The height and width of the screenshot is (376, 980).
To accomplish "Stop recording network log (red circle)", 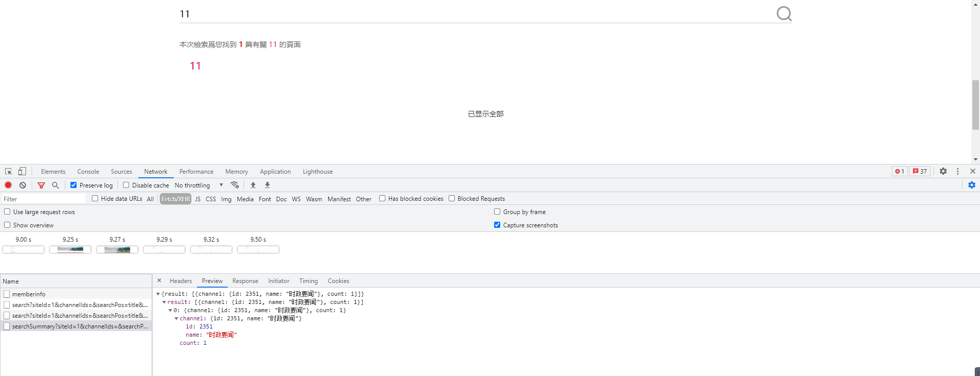I will [x=8, y=185].
